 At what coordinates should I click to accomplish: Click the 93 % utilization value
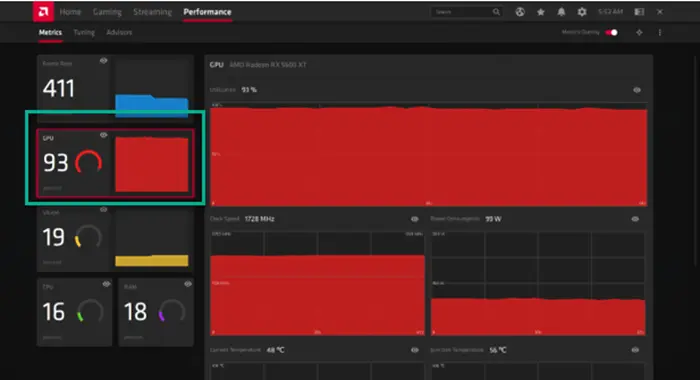(x=249, y=90)
